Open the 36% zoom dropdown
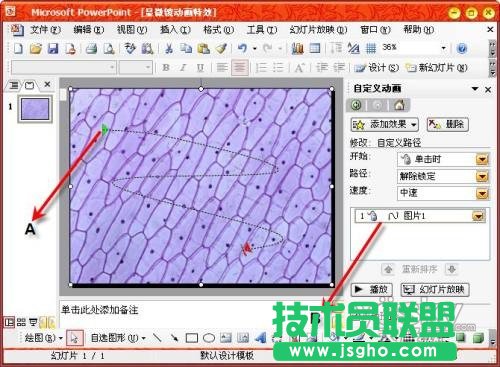This screenshot has height=367, width=500. [x=443, y=49]
